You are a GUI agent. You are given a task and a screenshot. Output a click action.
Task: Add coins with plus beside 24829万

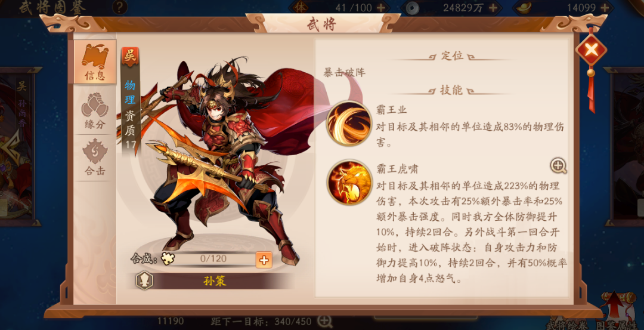493,7
